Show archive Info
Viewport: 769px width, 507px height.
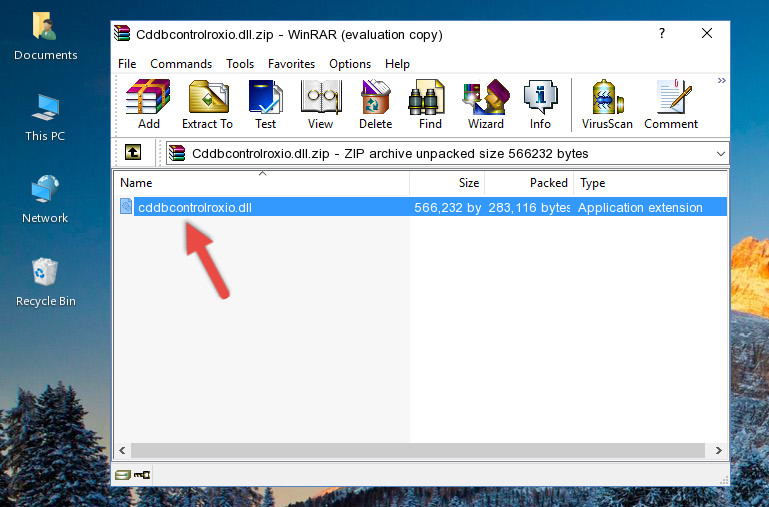(x=540, y=104)
